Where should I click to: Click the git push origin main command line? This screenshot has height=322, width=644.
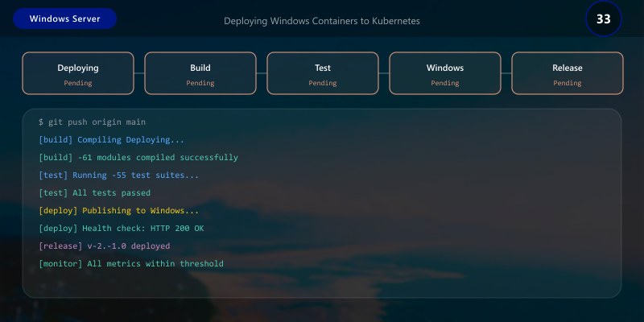(92, 122)
